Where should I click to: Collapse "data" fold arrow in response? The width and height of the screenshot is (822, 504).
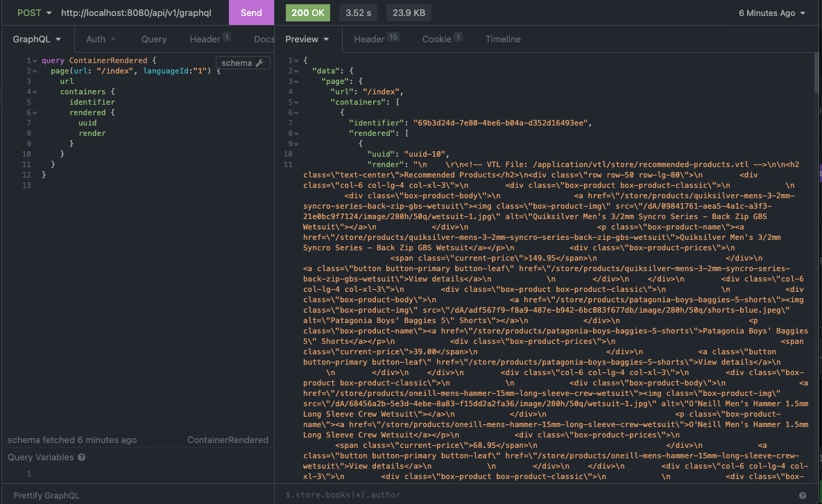pos(296,71)
